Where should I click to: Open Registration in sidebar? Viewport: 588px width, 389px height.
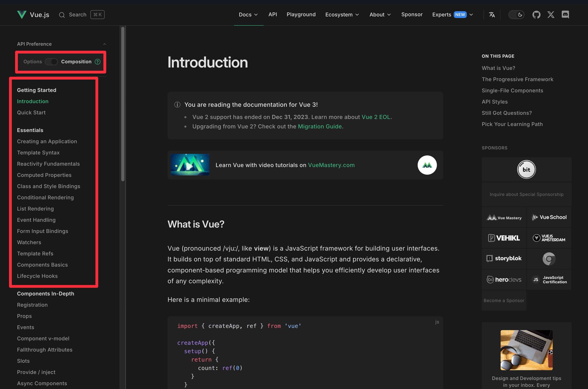32,305
